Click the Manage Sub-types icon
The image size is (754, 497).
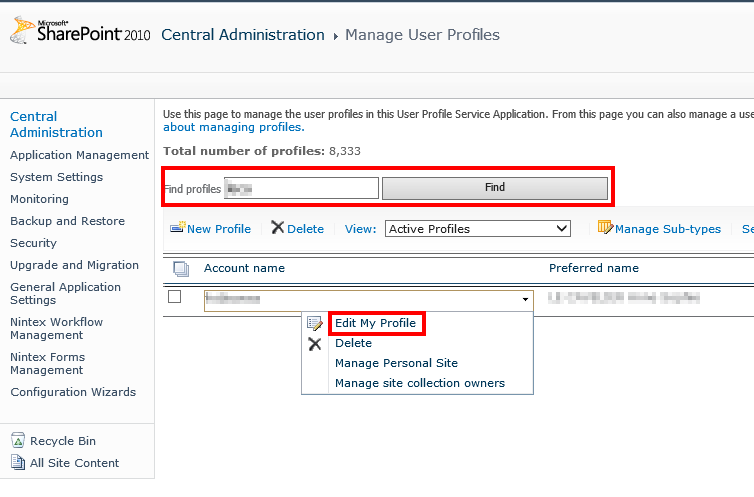coord(604,228)
